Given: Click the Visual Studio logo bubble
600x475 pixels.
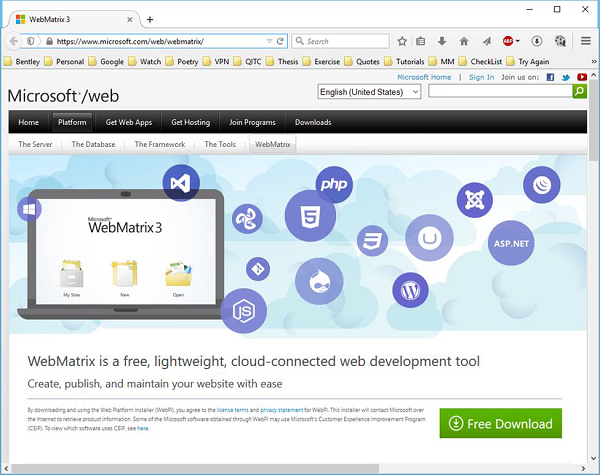Looking at the screenshot, I should click(x=181, y=183).
